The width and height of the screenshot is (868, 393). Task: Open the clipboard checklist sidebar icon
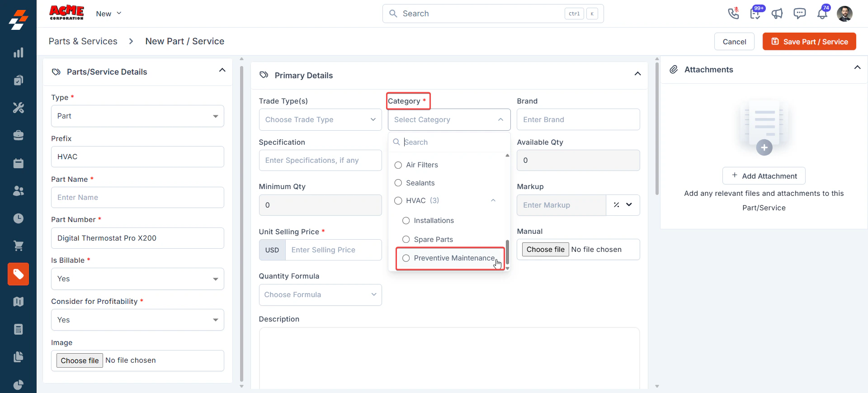pos(18,80)
